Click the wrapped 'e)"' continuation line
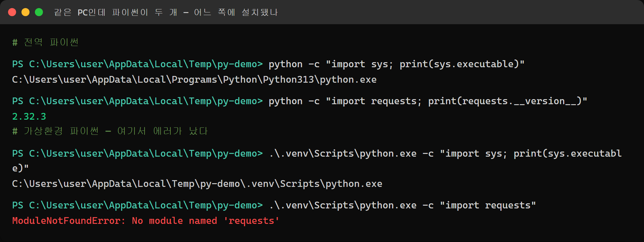This screenshot has height=242, width=644. coord(20,168)
